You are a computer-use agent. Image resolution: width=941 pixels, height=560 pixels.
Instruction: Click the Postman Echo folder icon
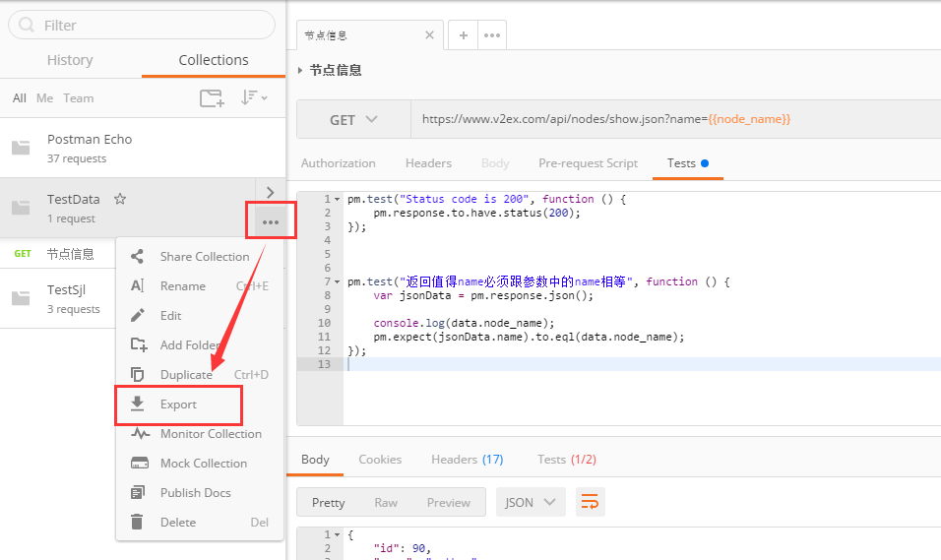(x=21, y=148)
